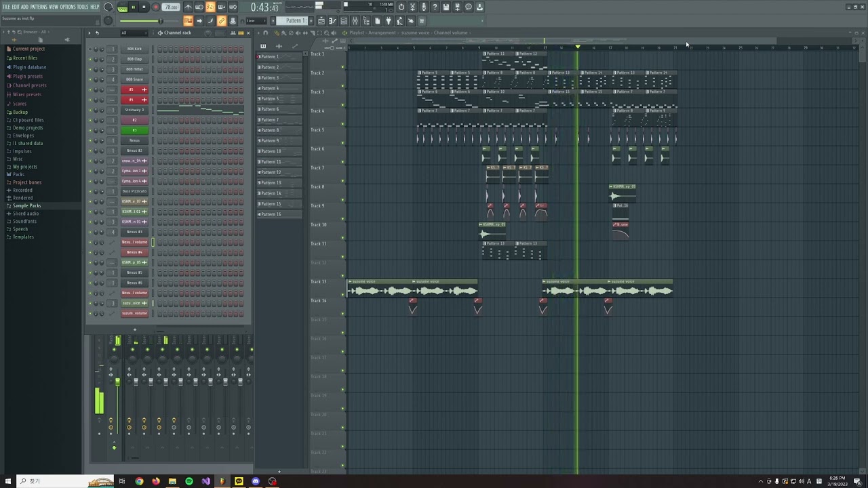This screenshot has width=868, height=488.
Task: Select Pattern 16 in the picker
Action: [278, 214]
